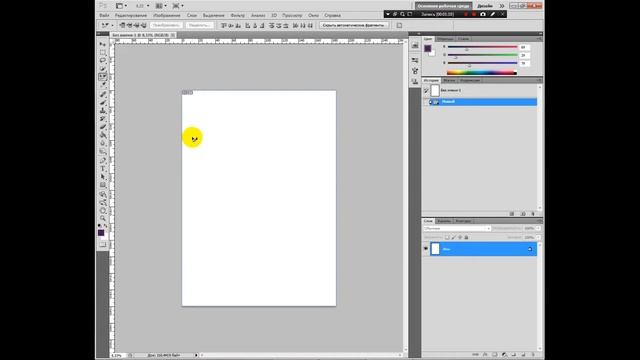The height and width of the screenshot is (360, 640).
Task: Switch to the Каналы tab
Action: (x=444, y=221)
